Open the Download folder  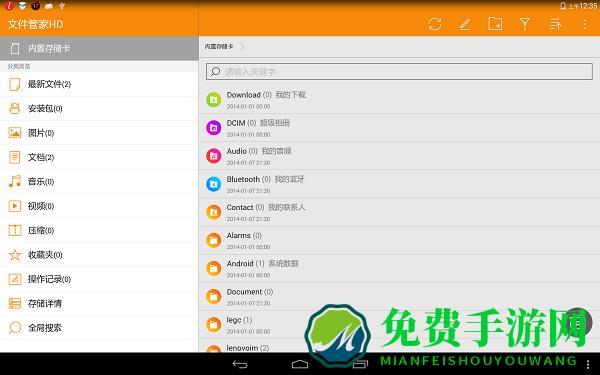(x=399, y=100)
